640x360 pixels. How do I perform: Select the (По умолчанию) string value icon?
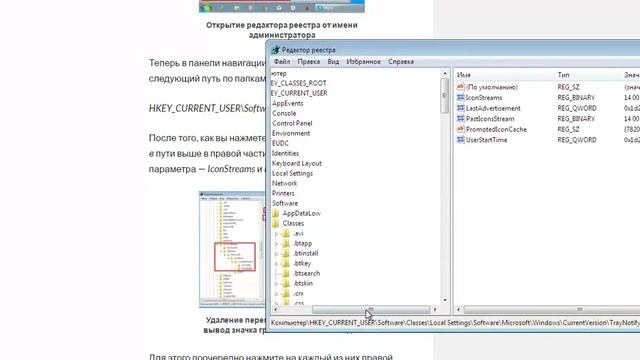coord(460,87)
